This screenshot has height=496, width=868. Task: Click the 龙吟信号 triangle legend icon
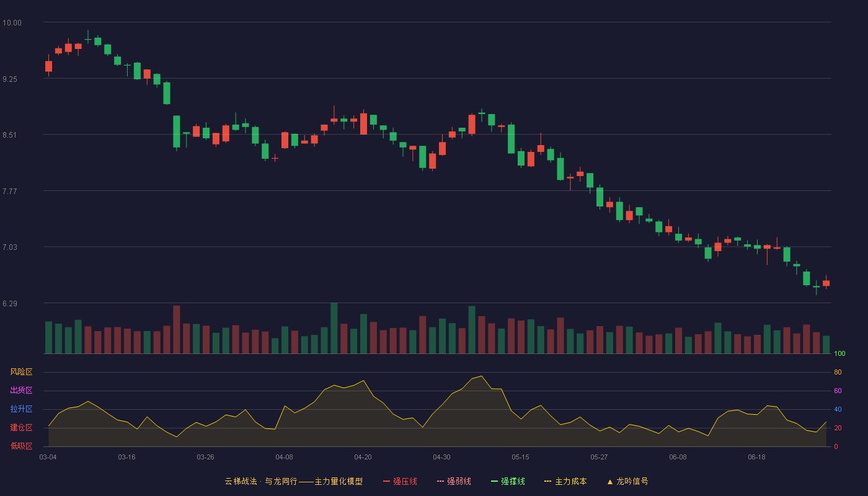pyautogui.click(x=610, y=482)
